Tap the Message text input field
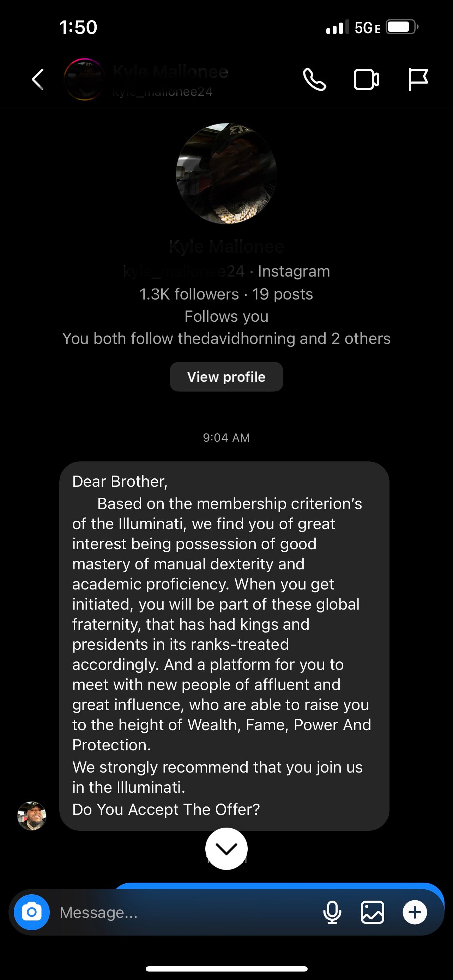This screenshot has width=453, height=980. click(x=182, y=912)
